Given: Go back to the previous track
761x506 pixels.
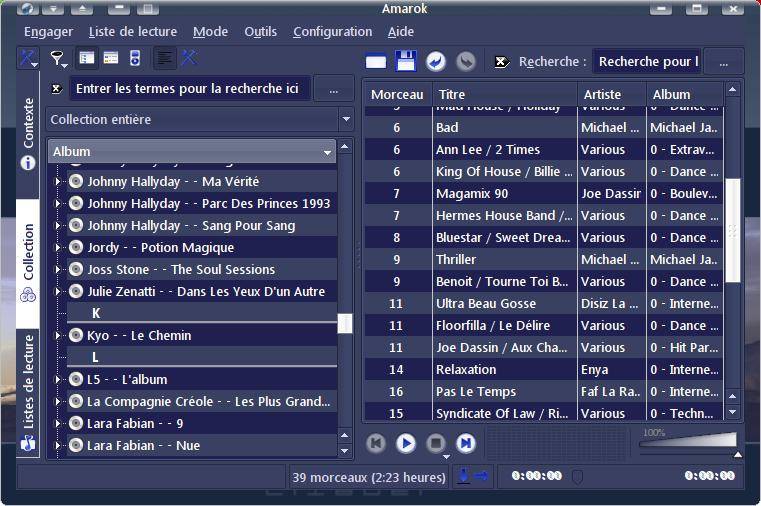Looking at the screenshot, I should coord(376,442).
